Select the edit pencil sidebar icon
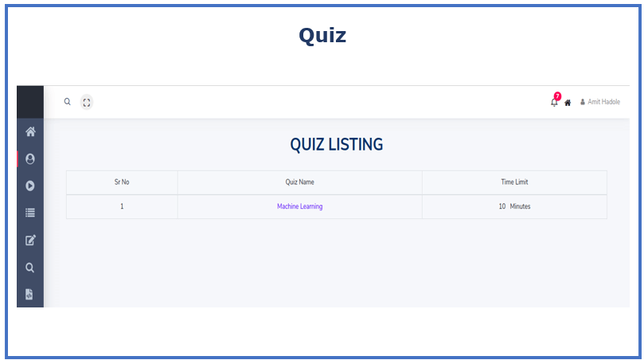The image size is (644, 360). click(30, 240)
